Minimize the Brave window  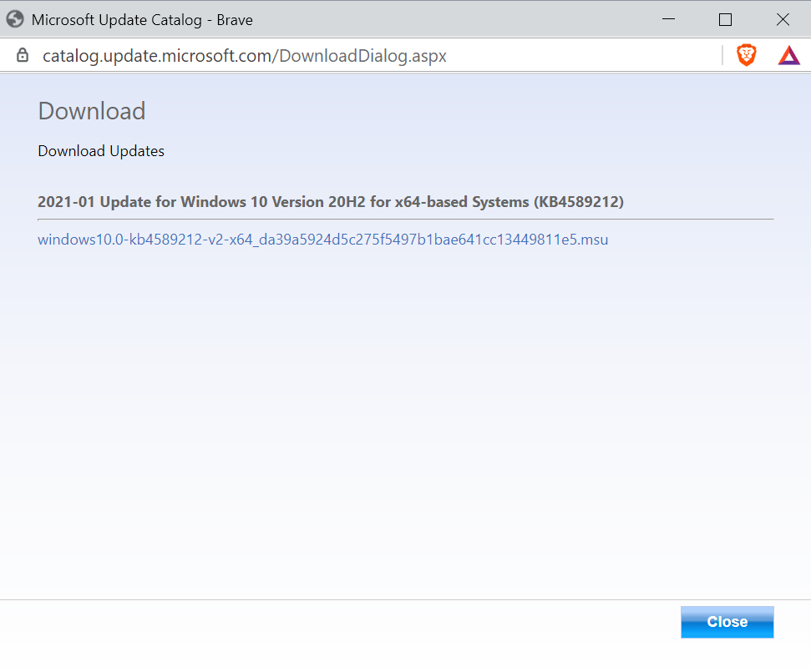[x=668, y=19]
